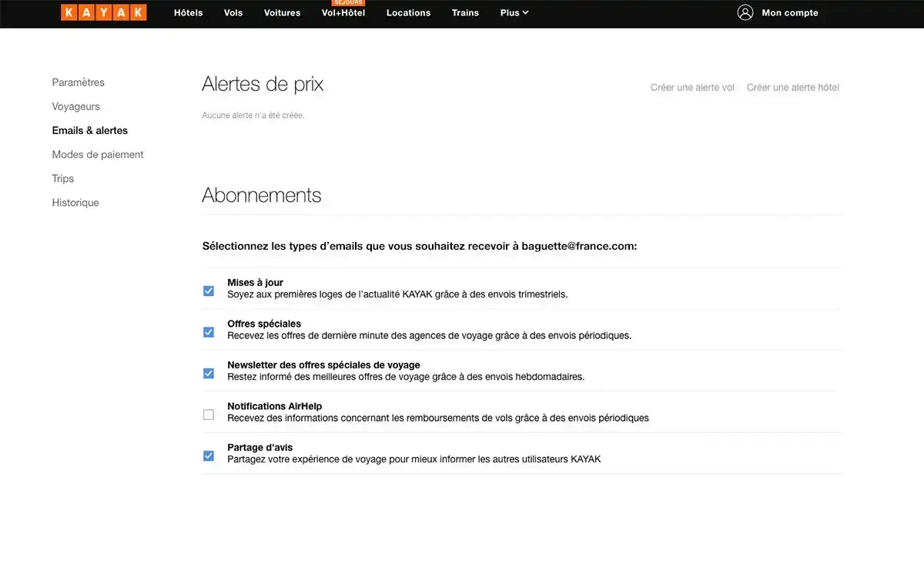Image resolution: width=924 pixels, height=578 pixels.
Task: Enable the Notifications AirHelp checkbox
Action: click(x=209, y=415)
